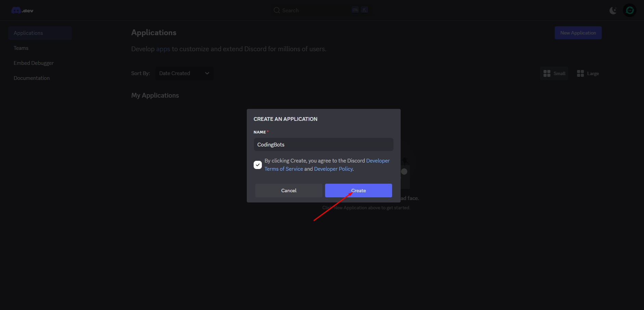Focus the Name field containing CodingBots
The image size is (644, 310).
(323, 144)
